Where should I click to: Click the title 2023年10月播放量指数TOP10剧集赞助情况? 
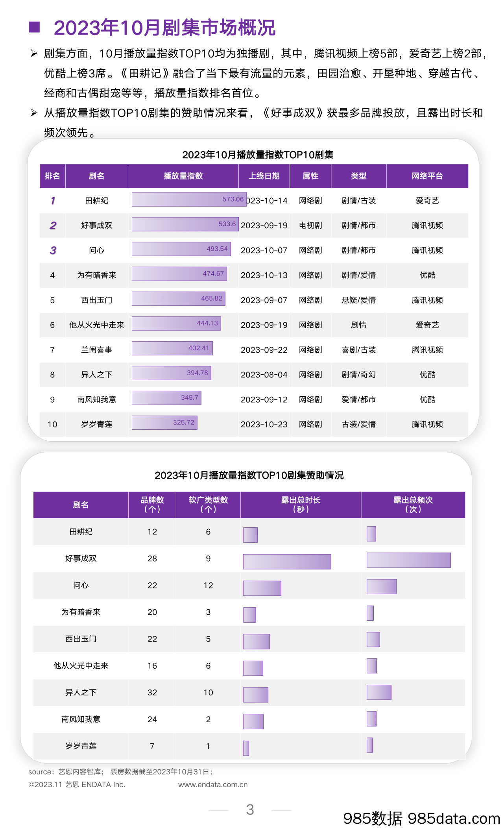click(249, 475)
